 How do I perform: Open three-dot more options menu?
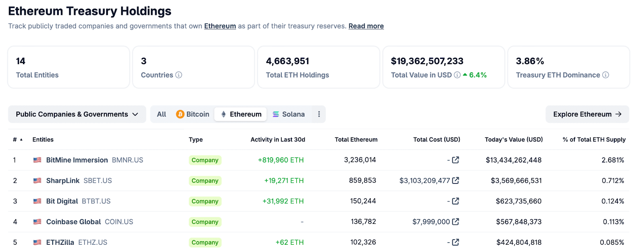click(319, 114)
